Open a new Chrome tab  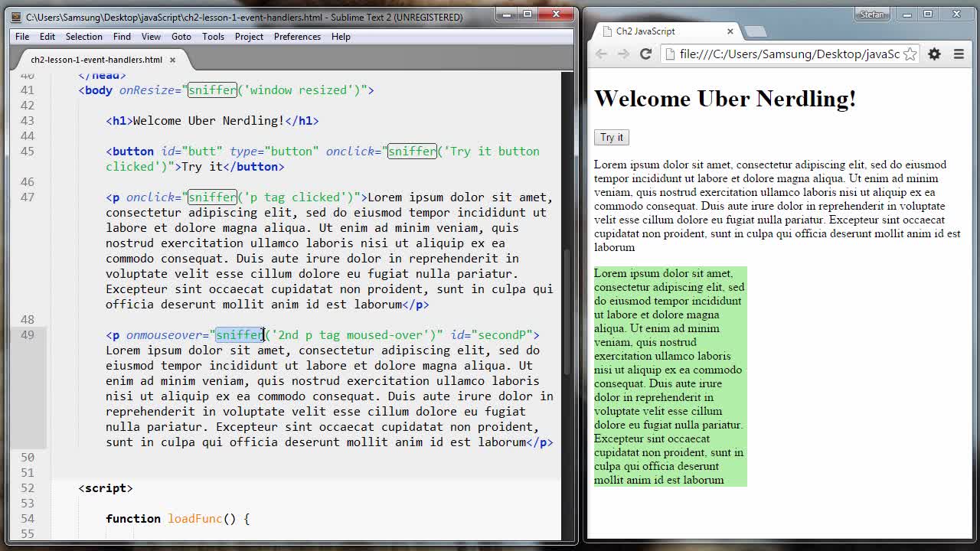(756, 31)
